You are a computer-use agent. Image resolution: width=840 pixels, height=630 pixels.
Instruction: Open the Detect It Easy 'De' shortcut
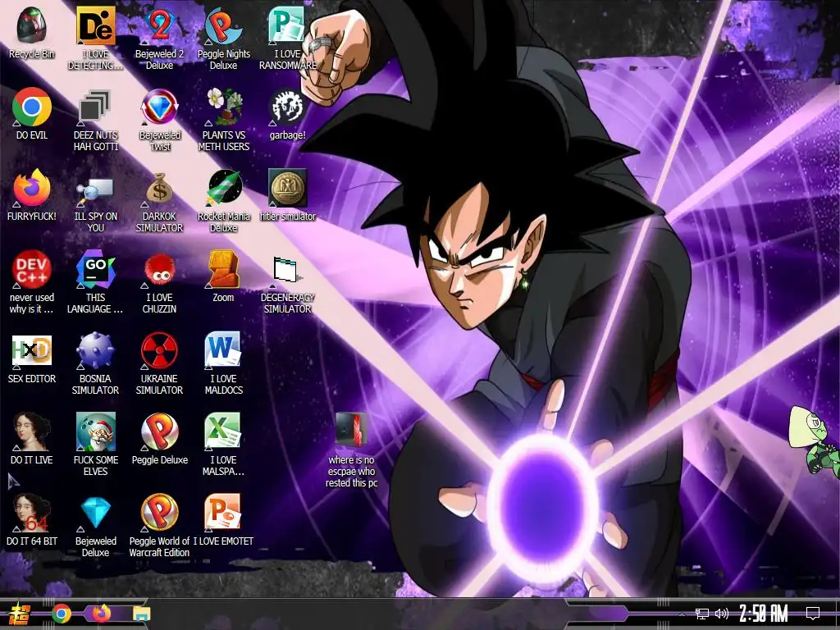(95, 25)
